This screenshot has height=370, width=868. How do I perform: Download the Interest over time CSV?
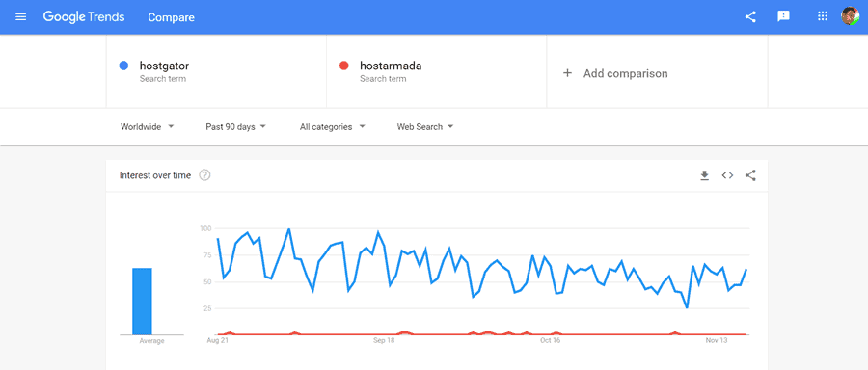point(704,176)
